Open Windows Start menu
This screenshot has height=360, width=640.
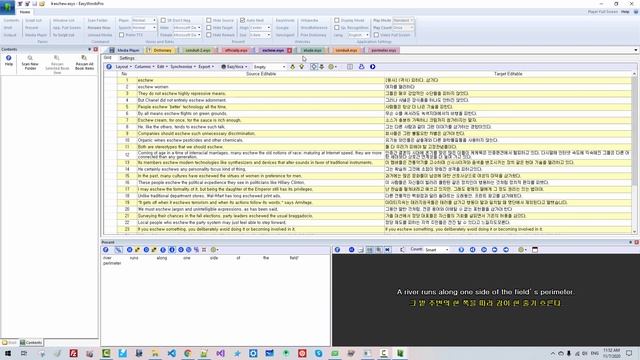(x=7, y=353)
